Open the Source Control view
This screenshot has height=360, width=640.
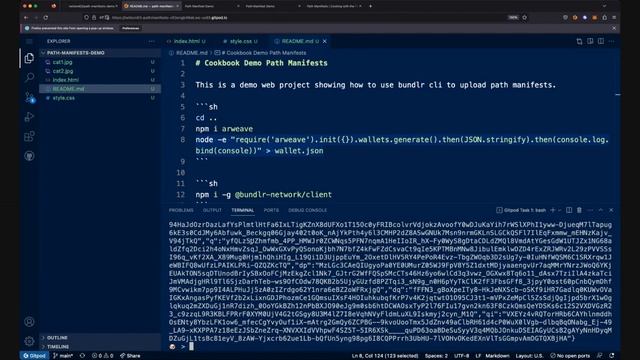pyautogui.click(x=29, y=97)
